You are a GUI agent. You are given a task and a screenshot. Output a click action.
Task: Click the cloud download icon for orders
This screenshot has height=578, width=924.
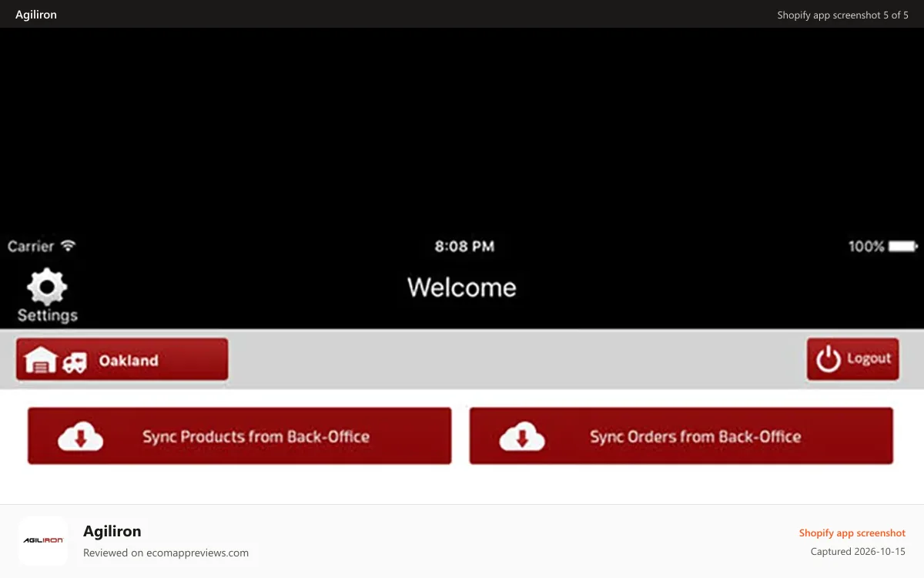(x=522, y=437)
